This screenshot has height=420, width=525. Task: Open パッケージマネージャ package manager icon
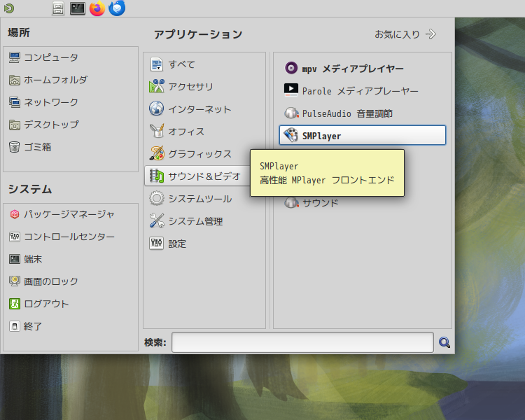pos(15,214)
